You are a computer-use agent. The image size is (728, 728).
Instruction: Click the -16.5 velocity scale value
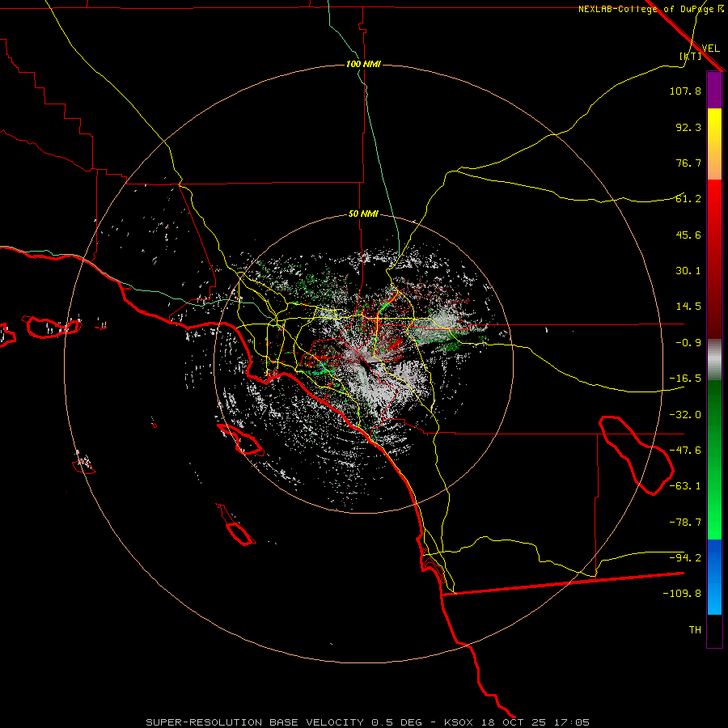click(685, 379)
